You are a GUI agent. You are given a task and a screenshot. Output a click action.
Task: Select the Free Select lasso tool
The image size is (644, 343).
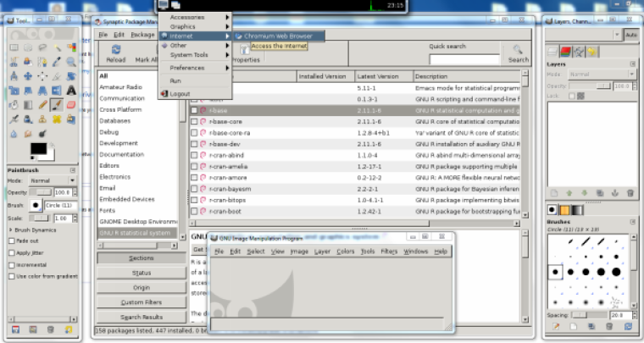[42, 47]
